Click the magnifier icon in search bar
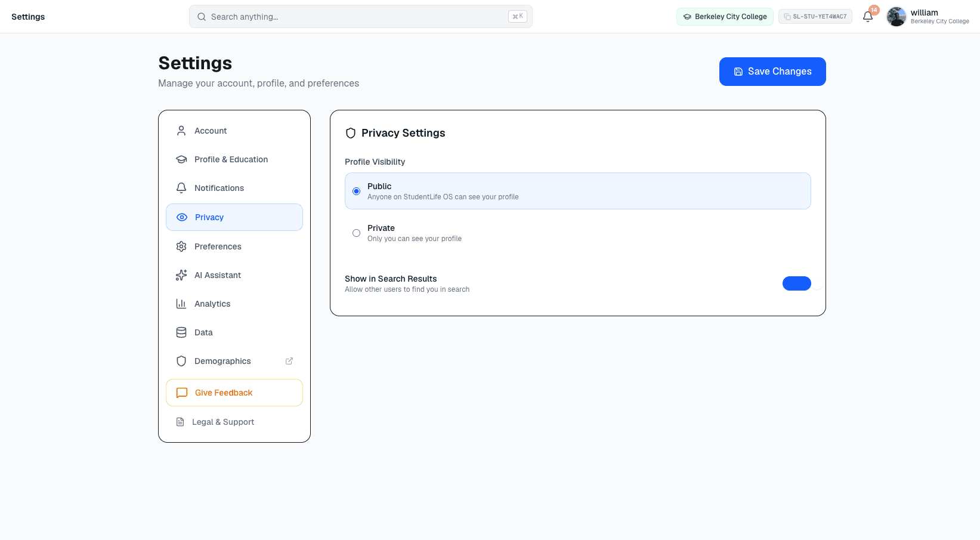This screenshot has width=980, height=540. tap(202, 17)
